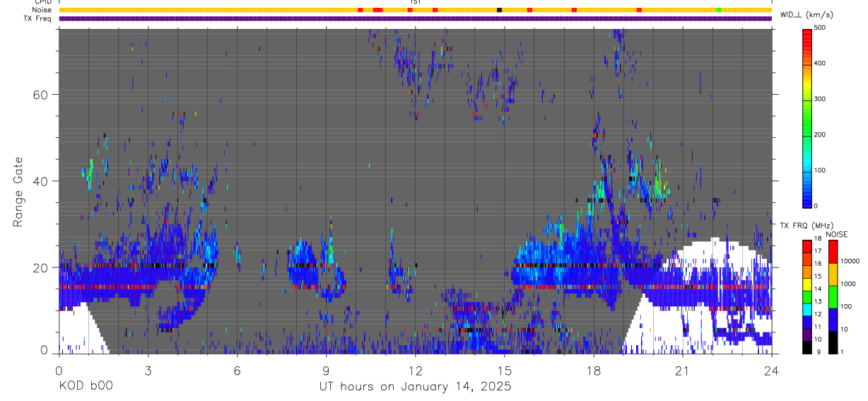The width and height of the screenshot is (868, 401).
Task: Click the yellow segment of NOISE scale
Action: coord(833,274)
